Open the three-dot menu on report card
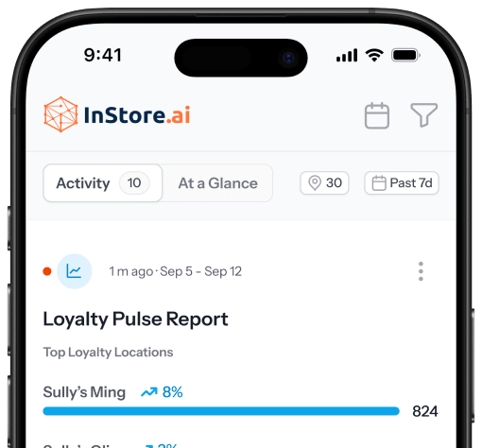This screenshot has width=482, height=448. pos(421,271)
